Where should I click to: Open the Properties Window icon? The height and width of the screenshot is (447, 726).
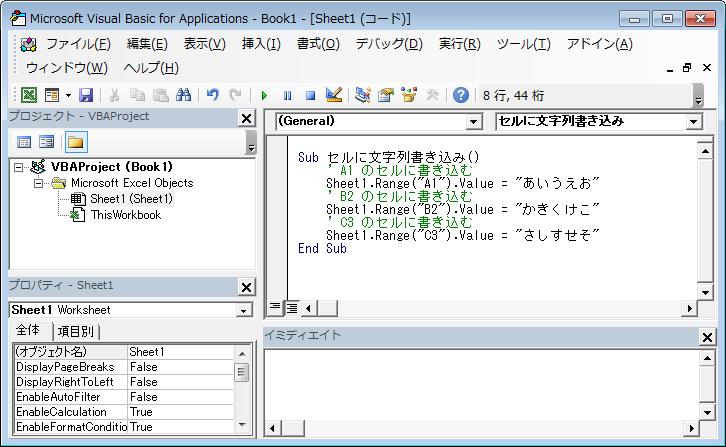pyautogui.click(x=386, y=95)
